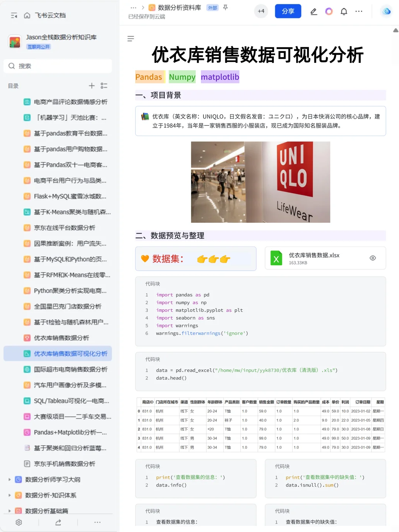Pin the document with pin icon
399x532 pixels.
click(x=225, y=7)
